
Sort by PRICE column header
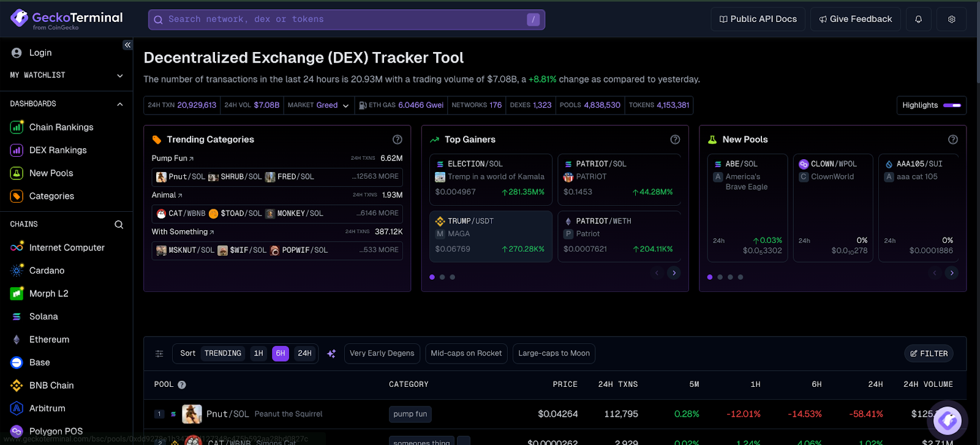pos(565,384)
